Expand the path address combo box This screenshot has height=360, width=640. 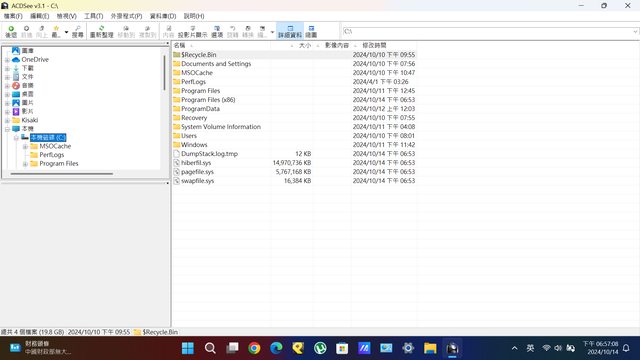click(635, 31)
